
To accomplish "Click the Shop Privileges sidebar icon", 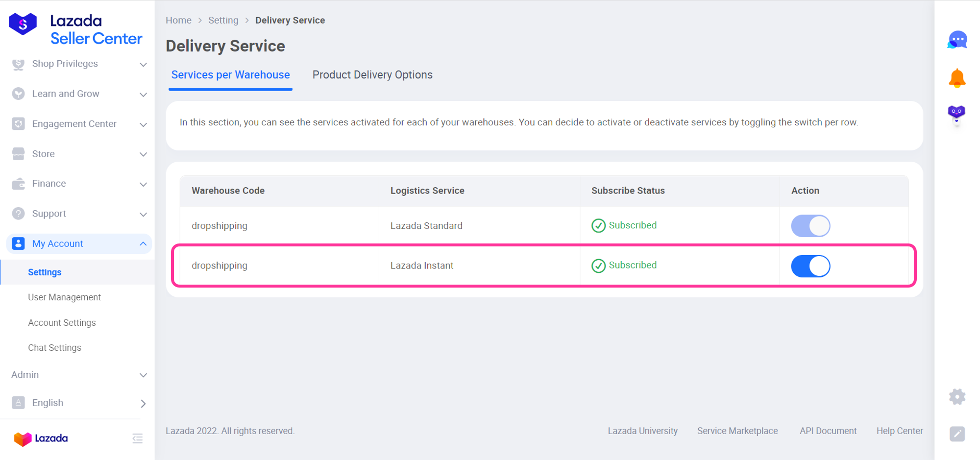I will tap(18, 64).
